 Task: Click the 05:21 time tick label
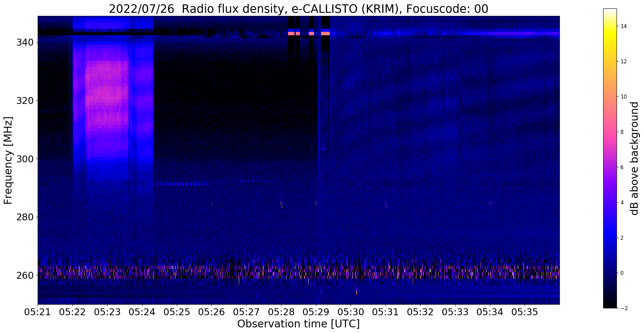click(38, 312)
